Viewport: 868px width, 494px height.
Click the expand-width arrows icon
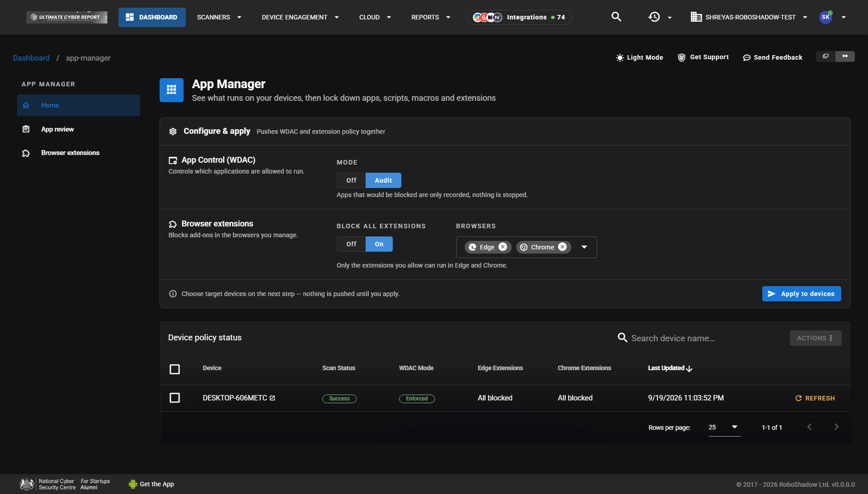click(845, 56)
